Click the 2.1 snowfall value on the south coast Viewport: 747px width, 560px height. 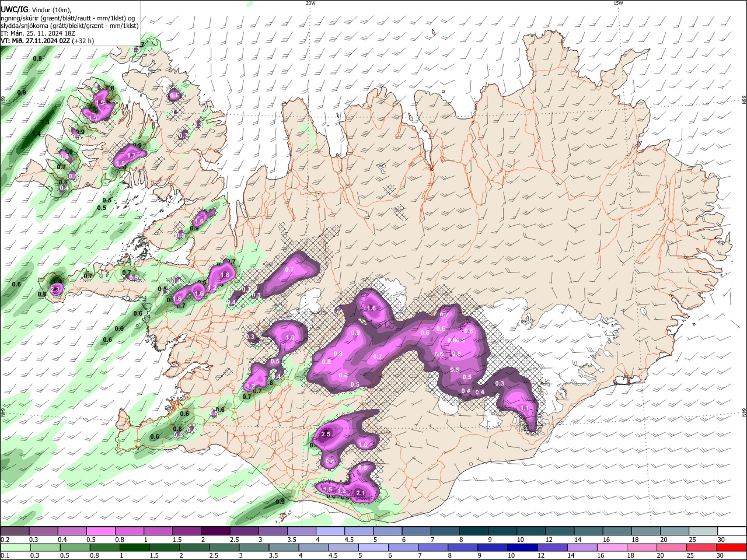pos(361,494)
